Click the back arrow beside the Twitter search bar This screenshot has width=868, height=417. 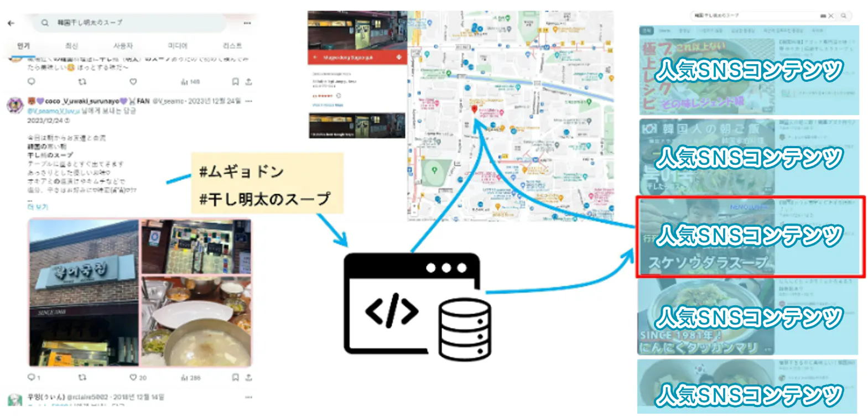11,23
